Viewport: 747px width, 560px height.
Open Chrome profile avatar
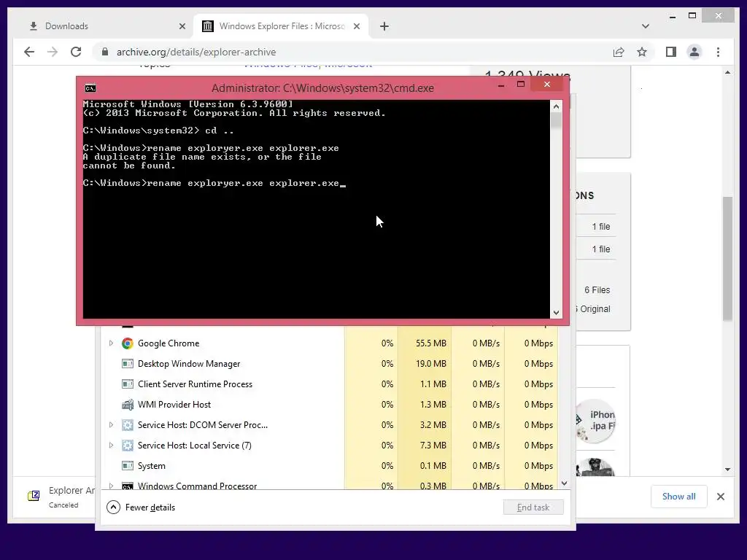[694, 52]
